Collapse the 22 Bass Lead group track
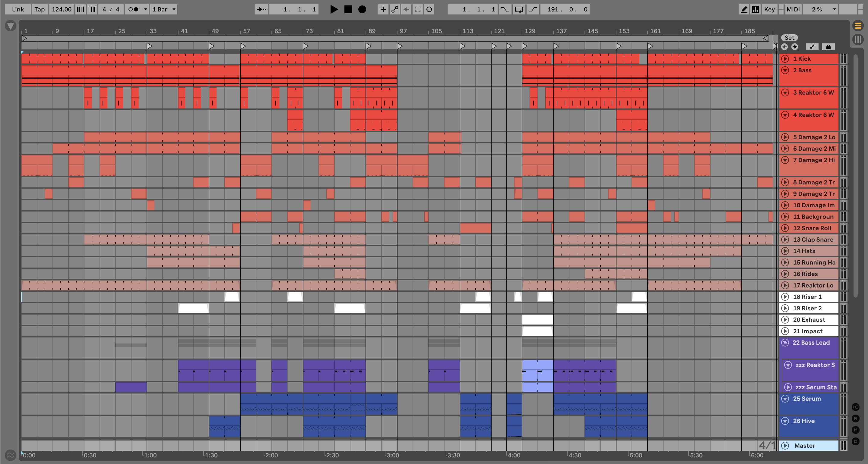 [785, 343]
